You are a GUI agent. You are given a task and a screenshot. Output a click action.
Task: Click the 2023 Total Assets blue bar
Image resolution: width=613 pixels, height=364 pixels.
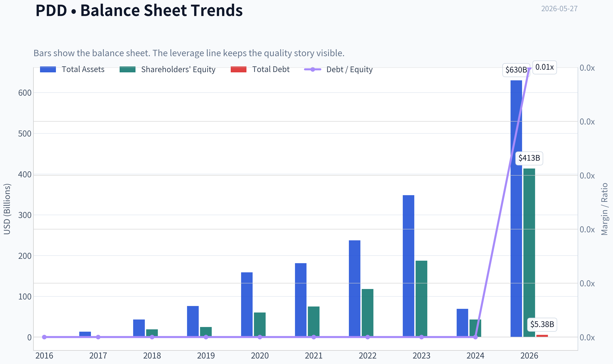click(408, 266)
